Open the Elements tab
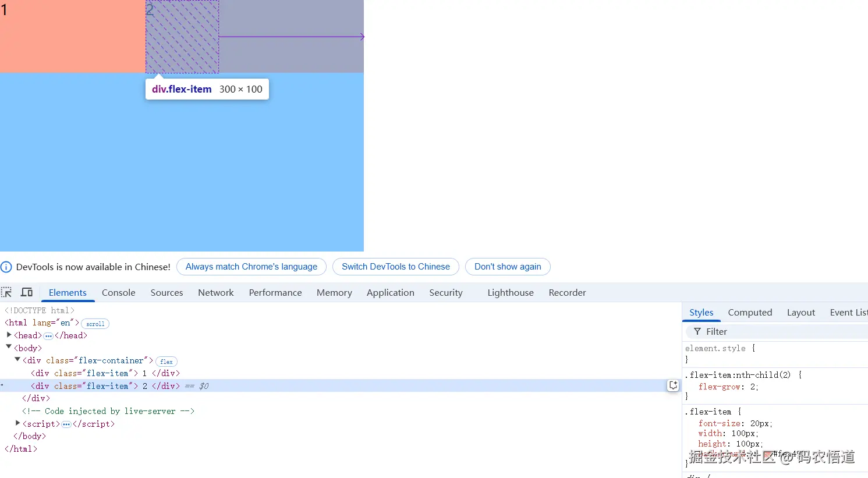 [68, 292]
